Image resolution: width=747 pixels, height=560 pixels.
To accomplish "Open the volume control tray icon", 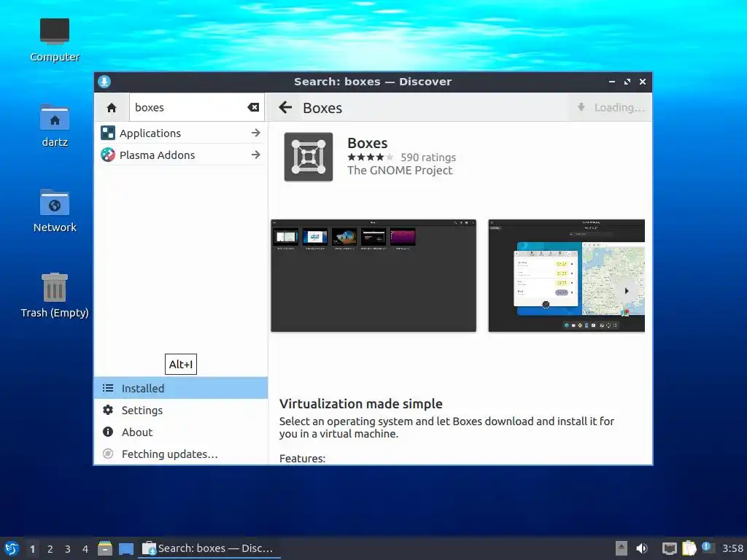I will click(x=642, y=548).
